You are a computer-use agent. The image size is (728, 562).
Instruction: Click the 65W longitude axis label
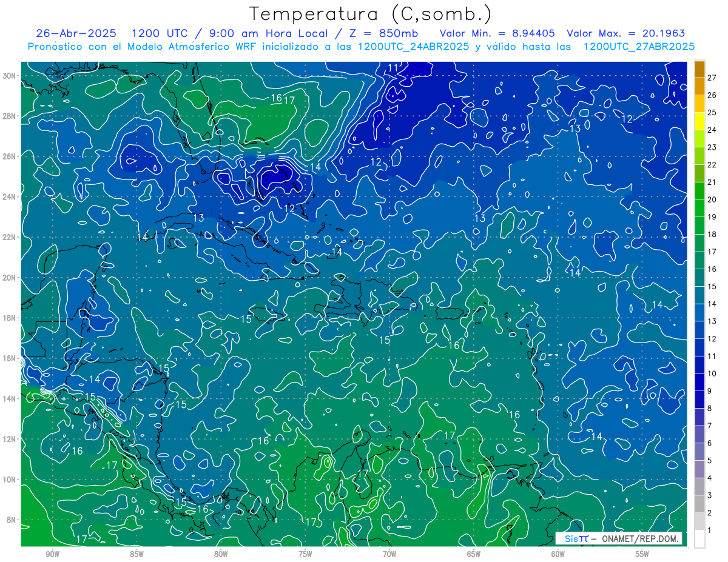474,554
